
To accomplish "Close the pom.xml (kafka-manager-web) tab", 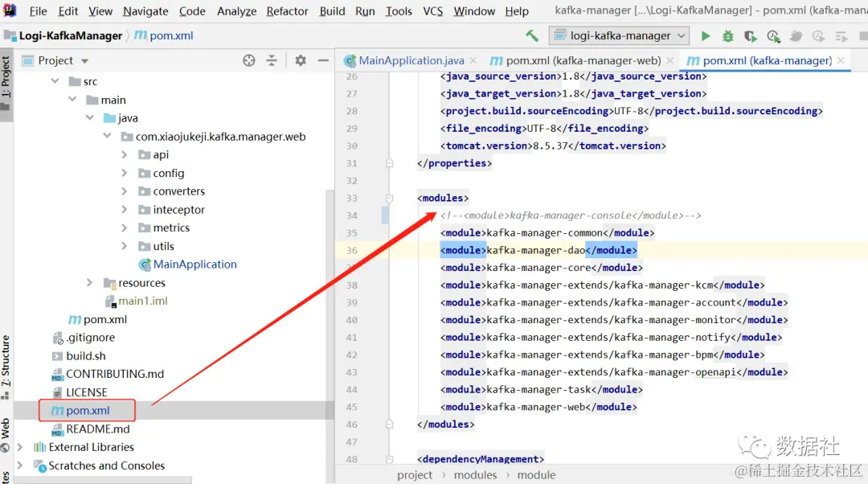I will (x=669, y=60).
